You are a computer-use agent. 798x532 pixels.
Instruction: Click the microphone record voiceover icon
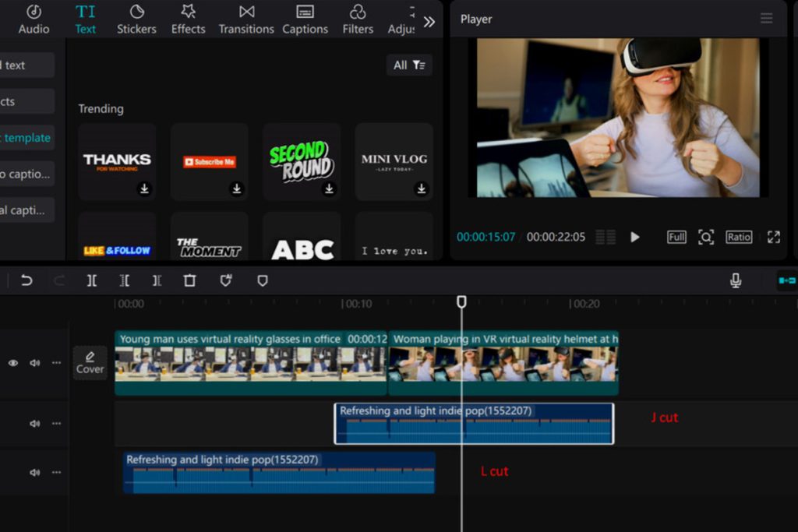tap(735, 280)
